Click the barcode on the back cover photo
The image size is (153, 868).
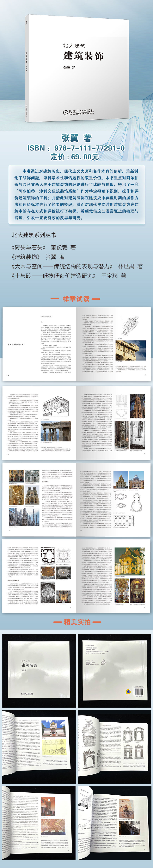pos(139,692)
